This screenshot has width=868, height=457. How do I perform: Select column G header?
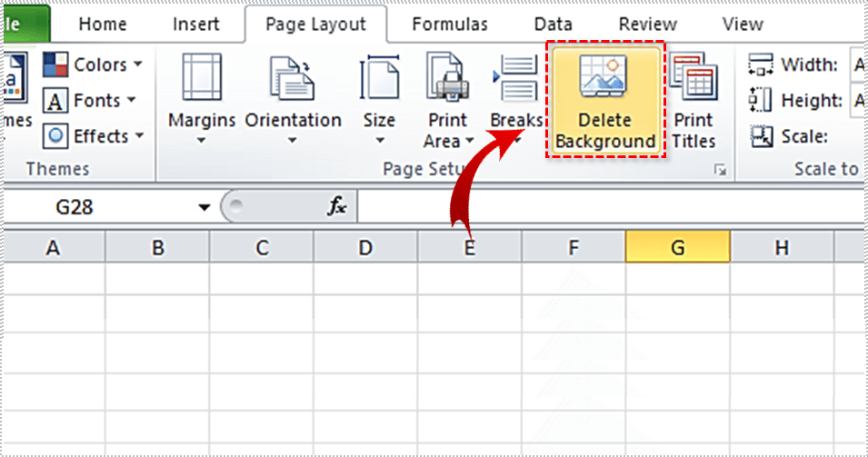tap(677, 247)
